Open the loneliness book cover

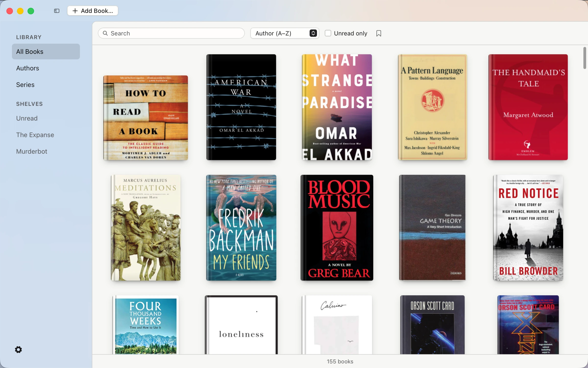pos(241,325)
